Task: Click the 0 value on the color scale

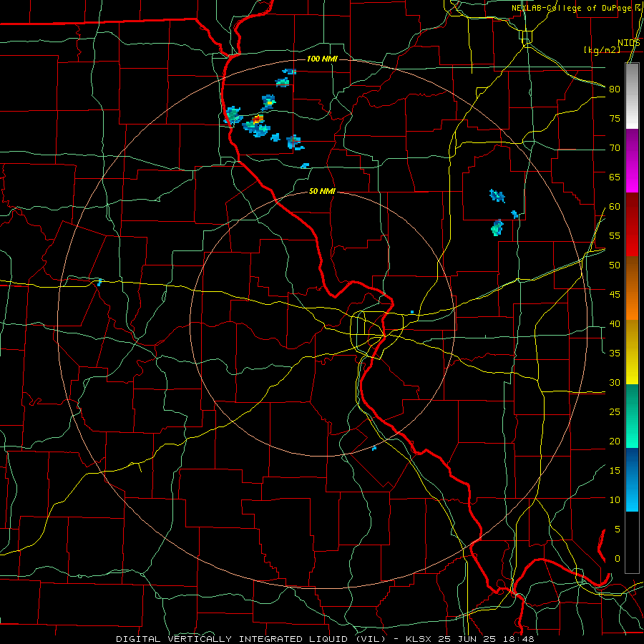Action: [618, 559]
